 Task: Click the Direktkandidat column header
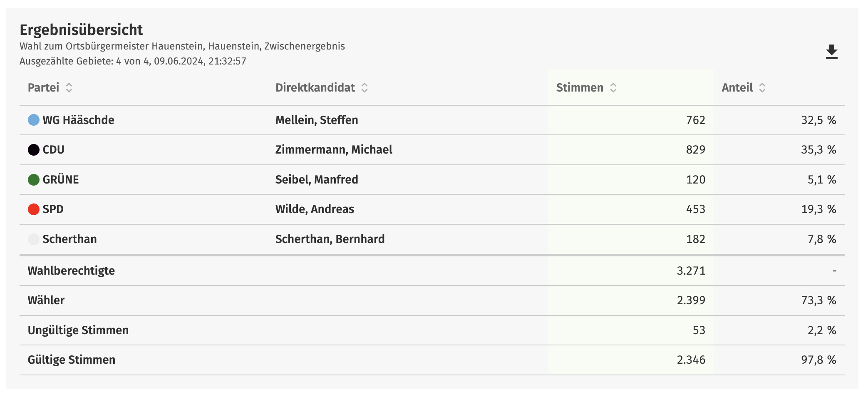point(315,88)
